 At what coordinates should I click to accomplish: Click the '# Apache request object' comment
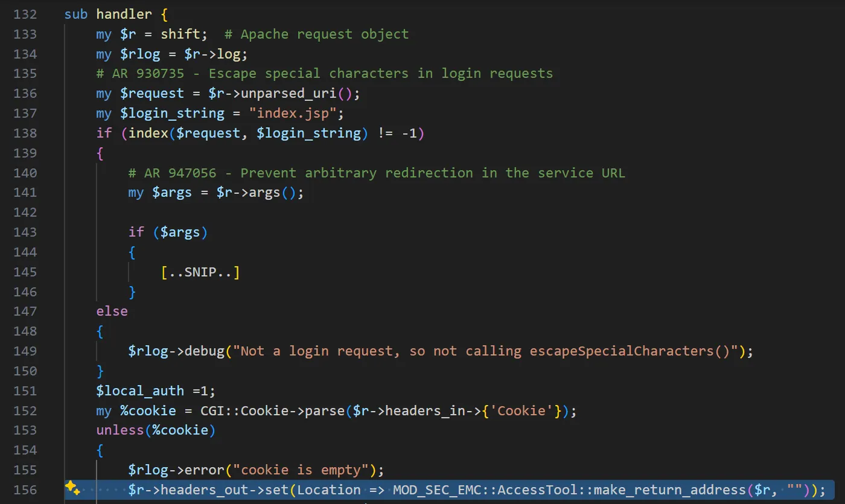point(316,34)
